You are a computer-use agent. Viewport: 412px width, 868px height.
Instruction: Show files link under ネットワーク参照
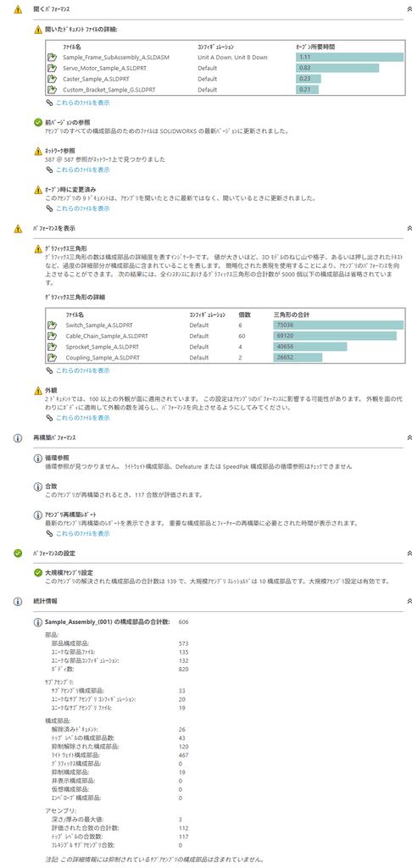tap(82, 170)
